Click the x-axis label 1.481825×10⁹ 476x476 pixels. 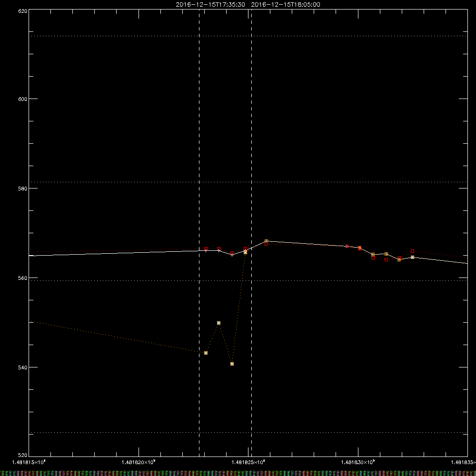tap(248, 462)
